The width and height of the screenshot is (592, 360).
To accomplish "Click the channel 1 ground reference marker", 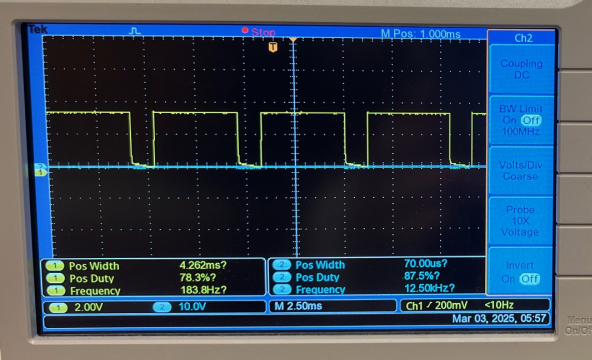I will (x=41, y=172).
